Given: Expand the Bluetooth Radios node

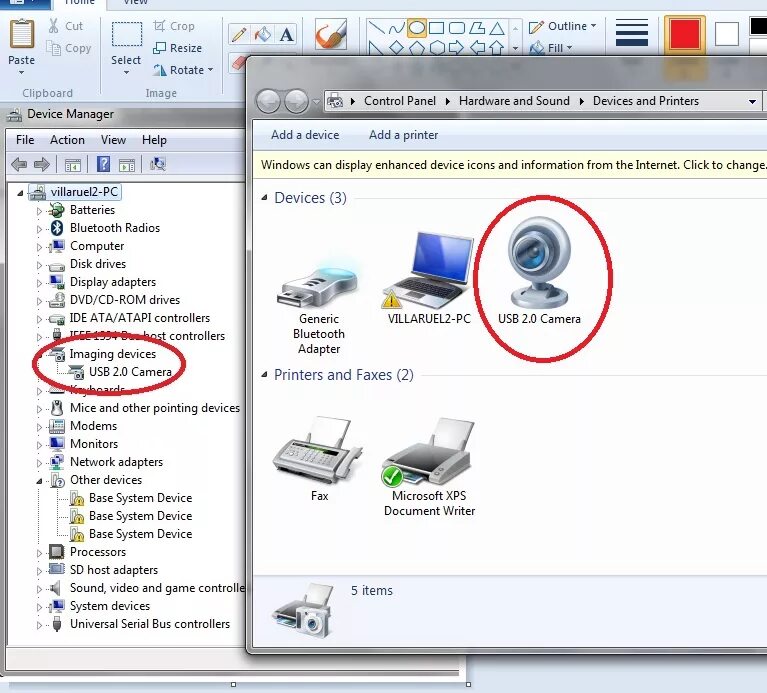Looking at the screenshot, I should [39, 229].
